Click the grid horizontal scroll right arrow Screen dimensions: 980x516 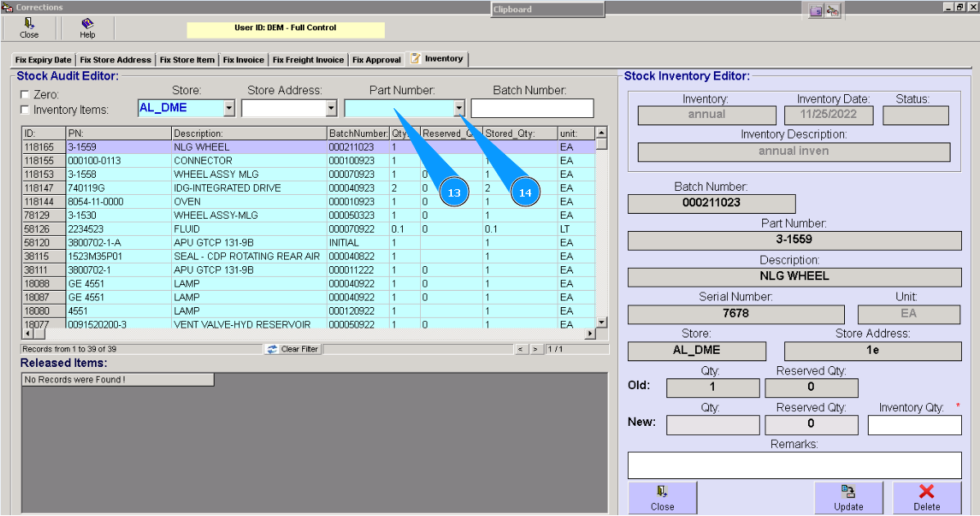click(590, 334)
